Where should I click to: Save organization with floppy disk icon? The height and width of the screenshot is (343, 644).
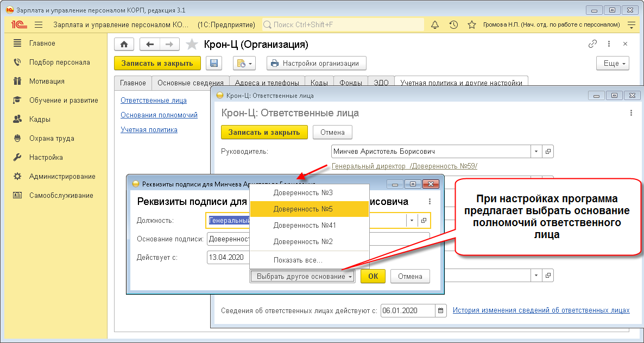(213, 64)
